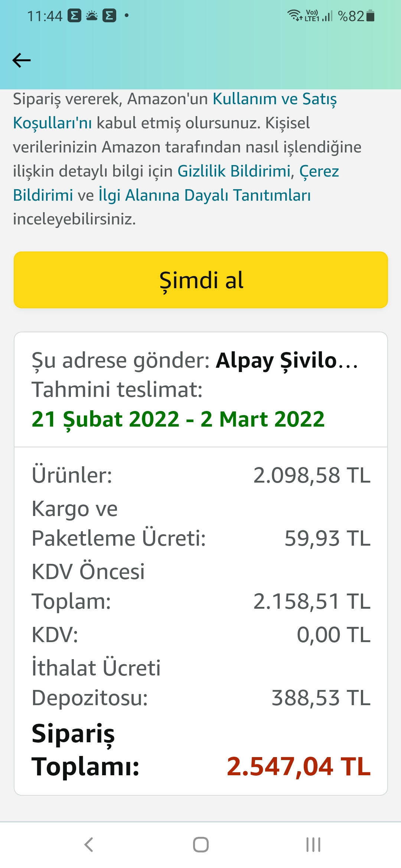Tap the Android back navigation button

coord(88,845)
